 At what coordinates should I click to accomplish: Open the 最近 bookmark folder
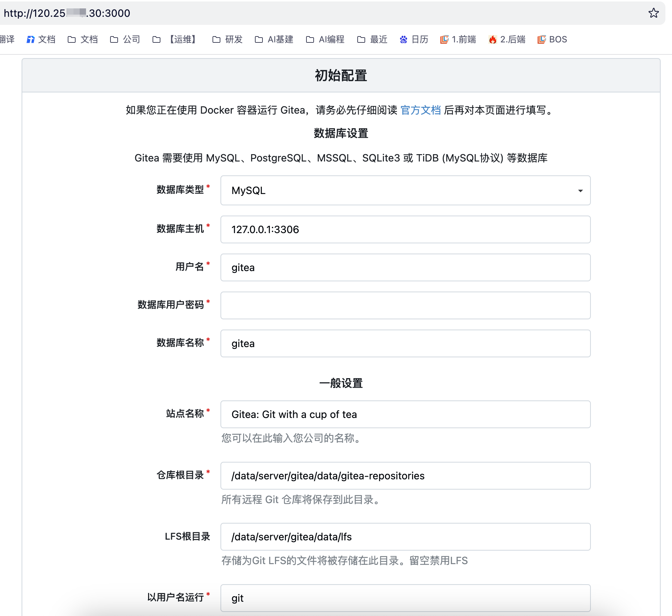click(372, 39)
